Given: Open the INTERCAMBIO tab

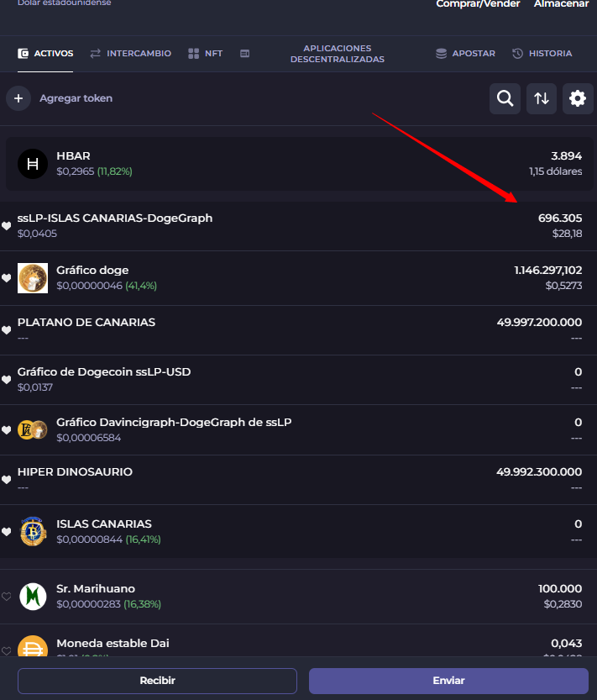Looking at the screenshot, I should click(x=130, y=54).
